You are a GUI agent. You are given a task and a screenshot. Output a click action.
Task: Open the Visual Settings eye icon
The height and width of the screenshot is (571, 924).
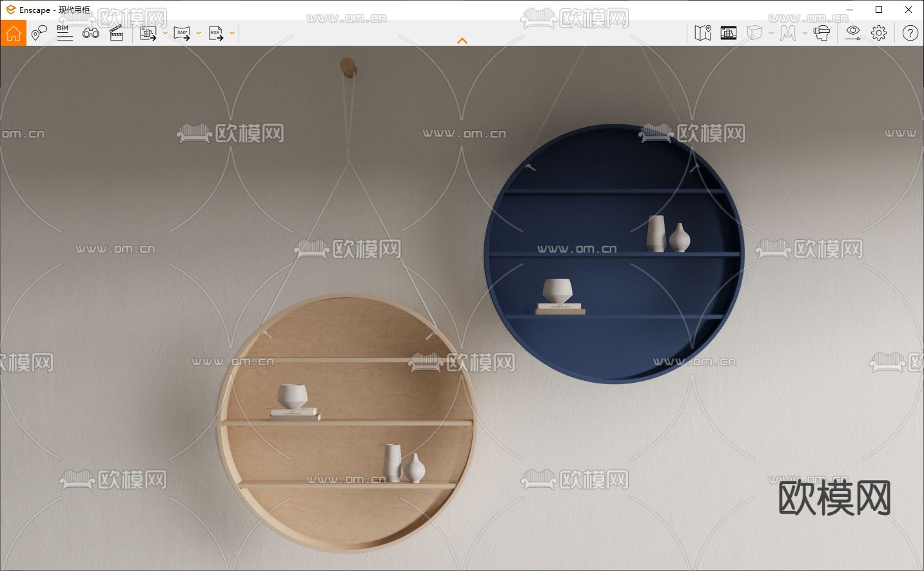pyautogui.click(x=852, y=33)
